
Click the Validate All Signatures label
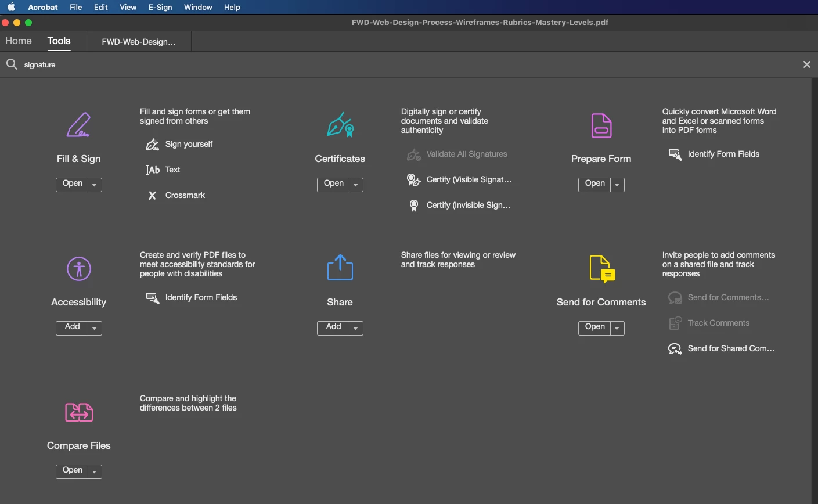coord(467,154)
